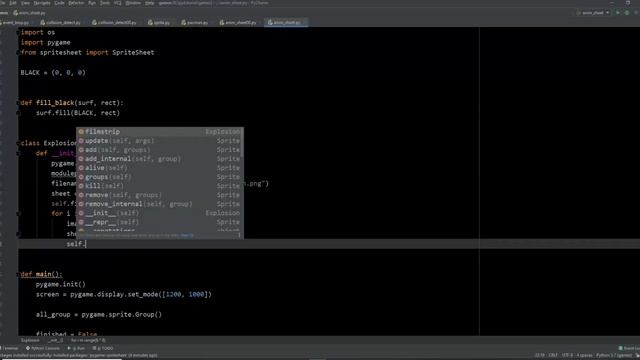Open the run configuration dropdown
Viewport: 640px width, 360px height.
[x=593, y=13]
